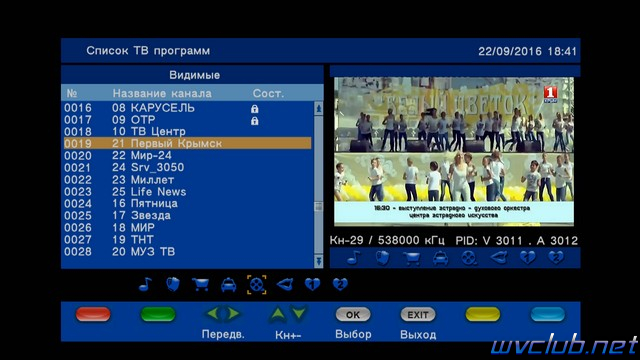Screen dimensions: 640x360
Task: Choose the taxi car icon below channel list
Action: pyautogui.click(x=229, y=284)
